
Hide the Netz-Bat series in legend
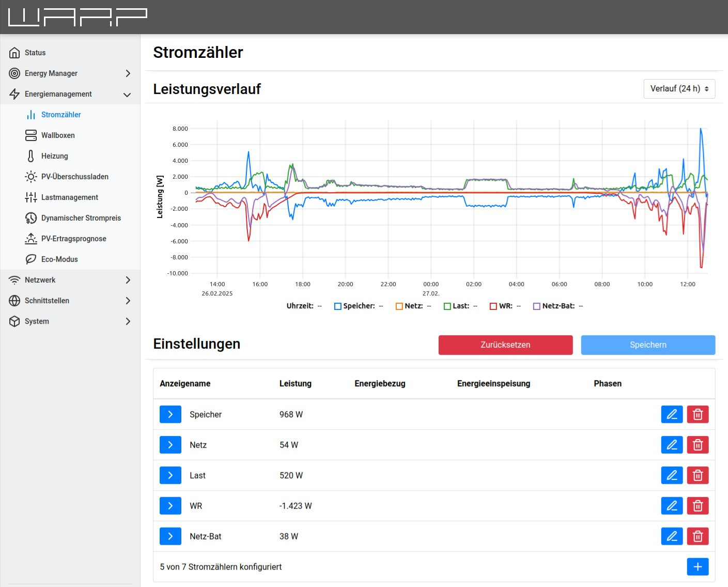pos(537,306)
